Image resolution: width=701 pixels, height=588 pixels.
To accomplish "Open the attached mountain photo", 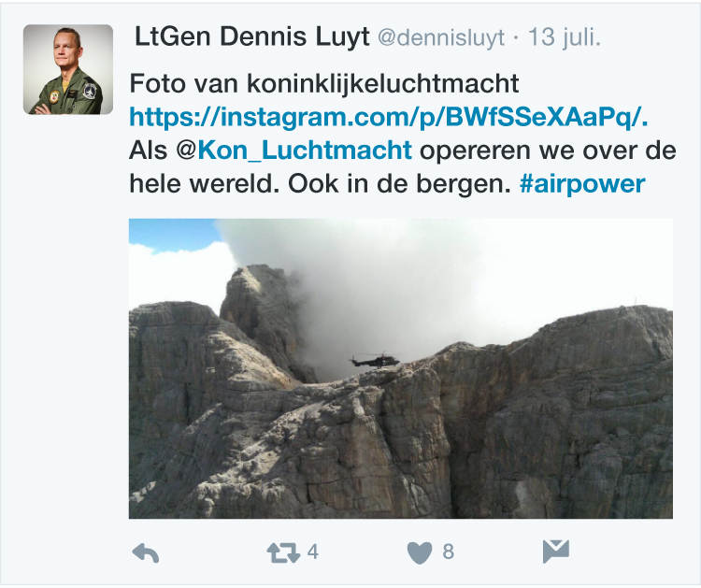I will (401, 368).
